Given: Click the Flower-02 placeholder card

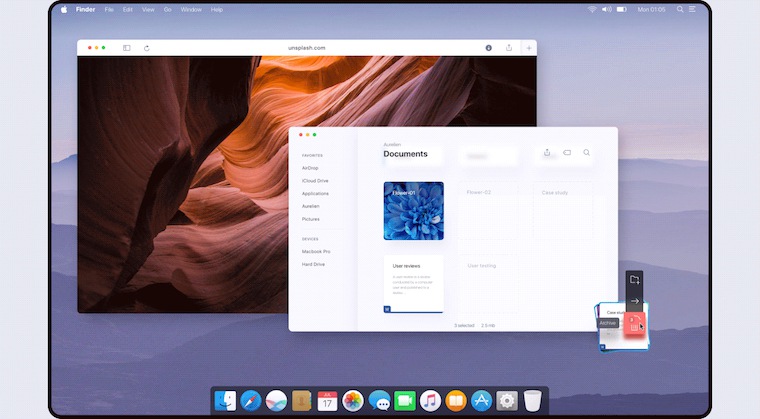Looking at the screenshot, I should tap(488, 211).
